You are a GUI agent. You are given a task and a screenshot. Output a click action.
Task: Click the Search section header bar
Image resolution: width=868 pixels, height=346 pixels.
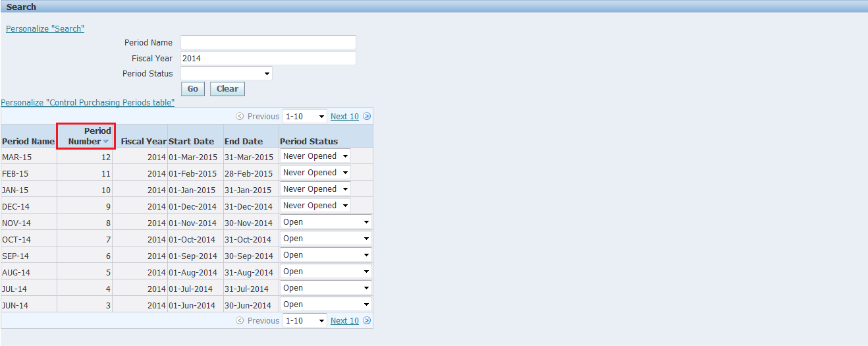click(x=434, y=7)
